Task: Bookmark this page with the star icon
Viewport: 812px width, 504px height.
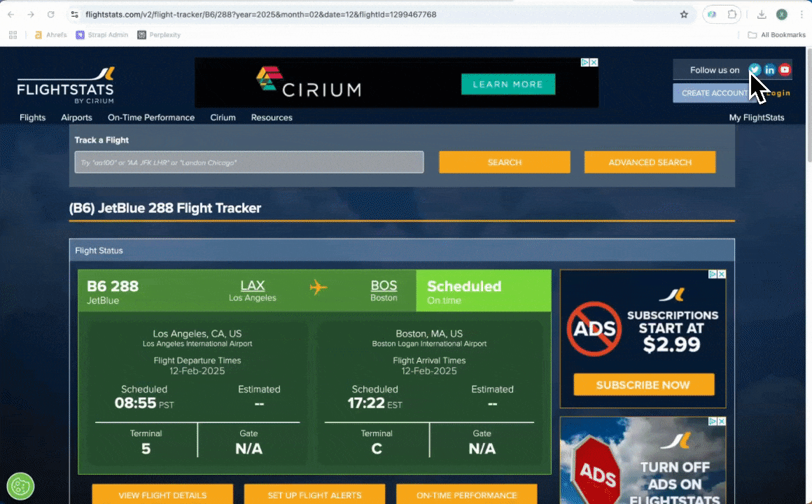Action: (x=684, y=15)
